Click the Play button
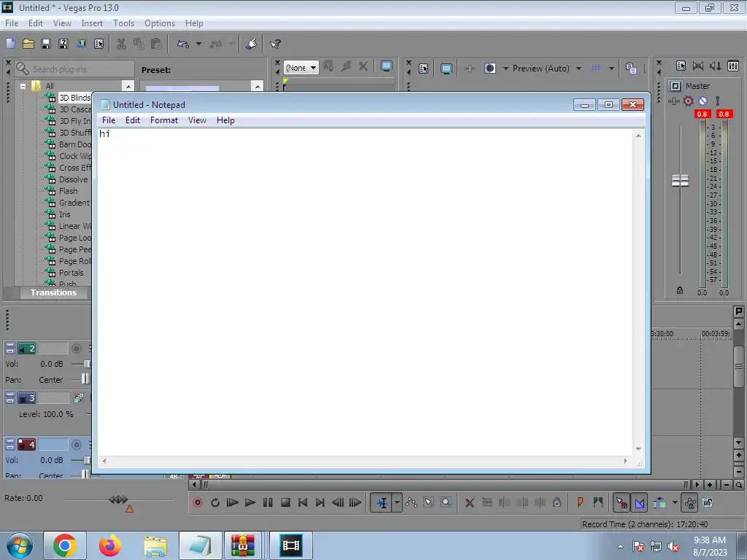 coord(250,502)
